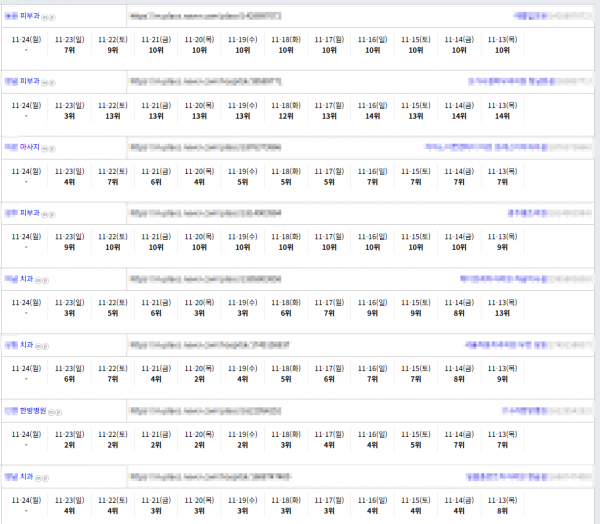
Task: Select the 11-21 cell showing 4위
Action: pyautogui.click(x=156, y=374)
